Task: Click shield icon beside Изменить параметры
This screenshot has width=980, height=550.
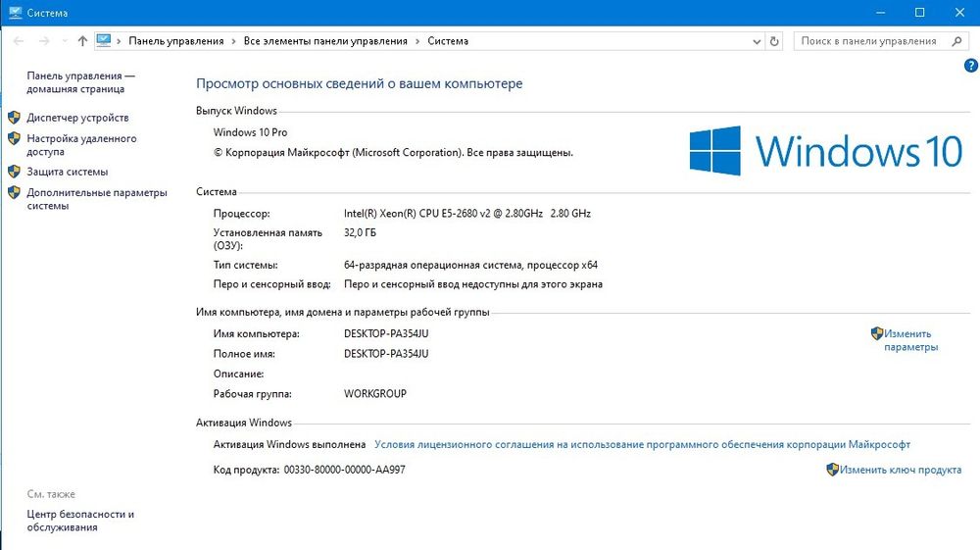Action: pos(877,333)
